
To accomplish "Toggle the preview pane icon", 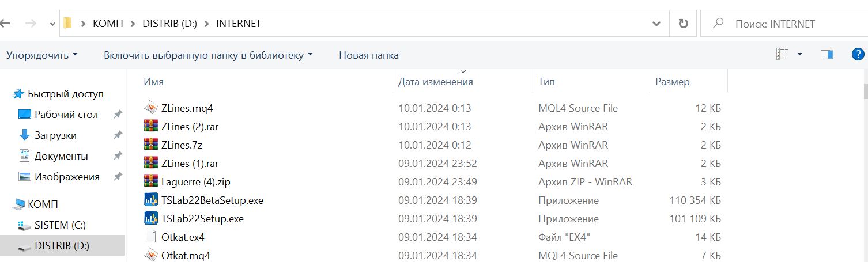I will pyautogui.click(x=827, y=55).
